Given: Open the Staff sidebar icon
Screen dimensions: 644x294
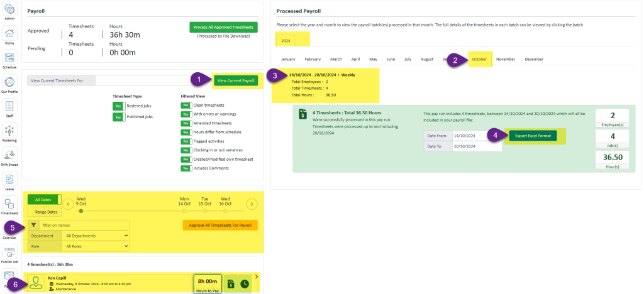Looking at the screenshot, I should click(10, 106).
